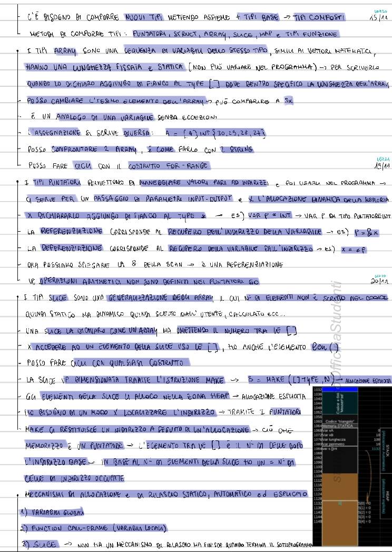392x552 pixels.
Task: Click the highlighted word "DEREFERENZIAZIONE"
Action: [72, 248]
